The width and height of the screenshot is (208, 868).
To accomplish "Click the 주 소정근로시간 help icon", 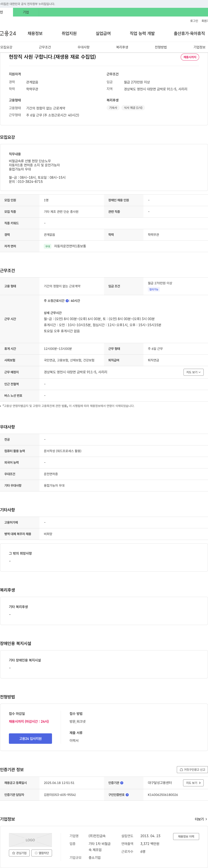I will 67,301.
